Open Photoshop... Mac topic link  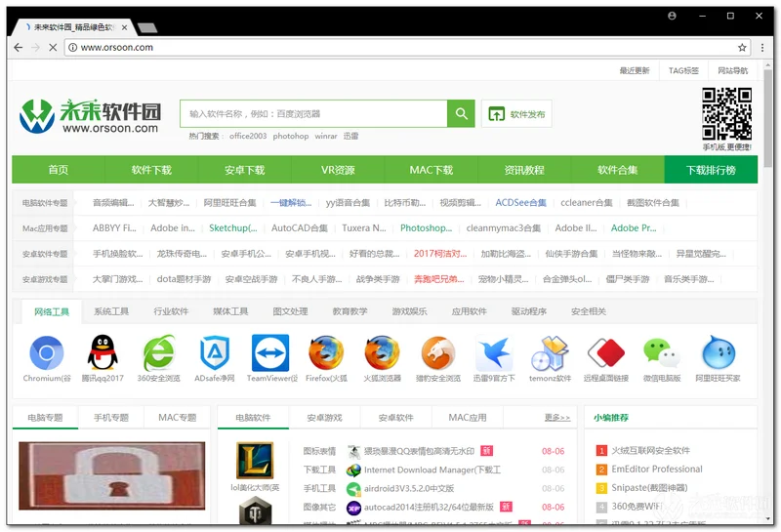coord(427,228)
